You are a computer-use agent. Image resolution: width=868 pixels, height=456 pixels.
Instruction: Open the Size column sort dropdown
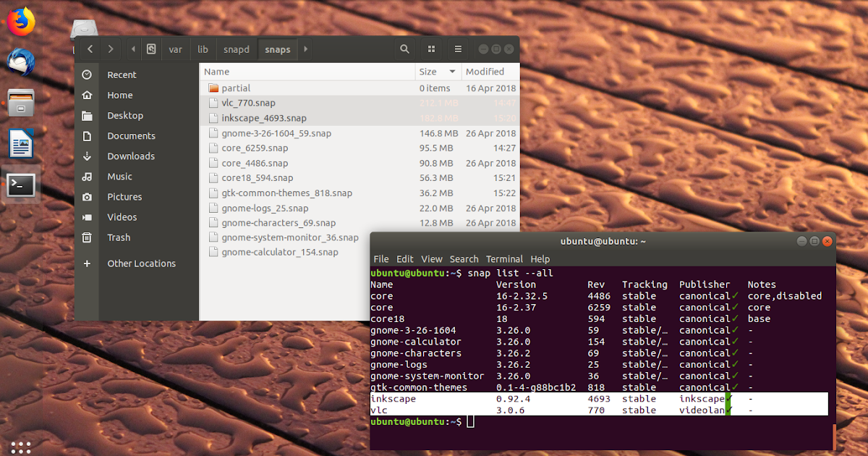(438, 71)
